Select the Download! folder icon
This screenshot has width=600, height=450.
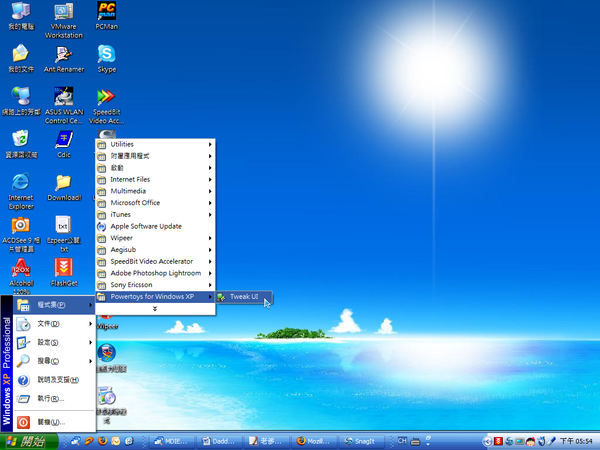(64, 187)
